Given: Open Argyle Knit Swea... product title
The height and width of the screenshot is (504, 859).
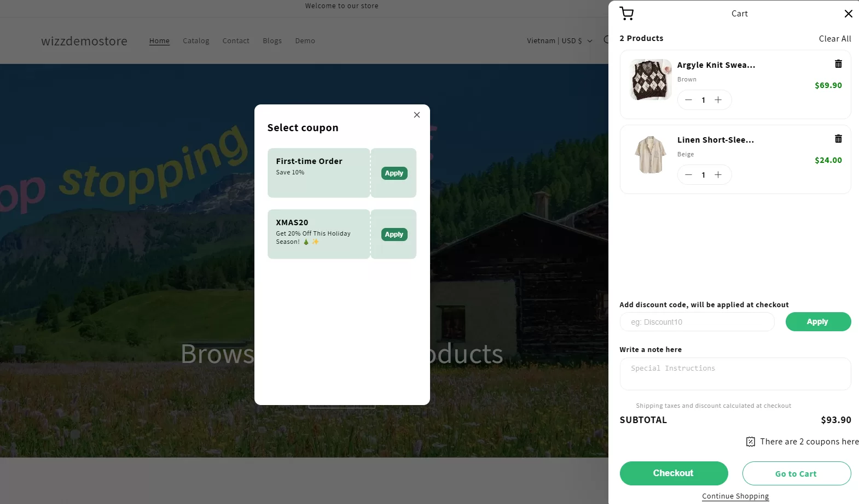Looking at the screenshot, I should [x=716, y=65].
